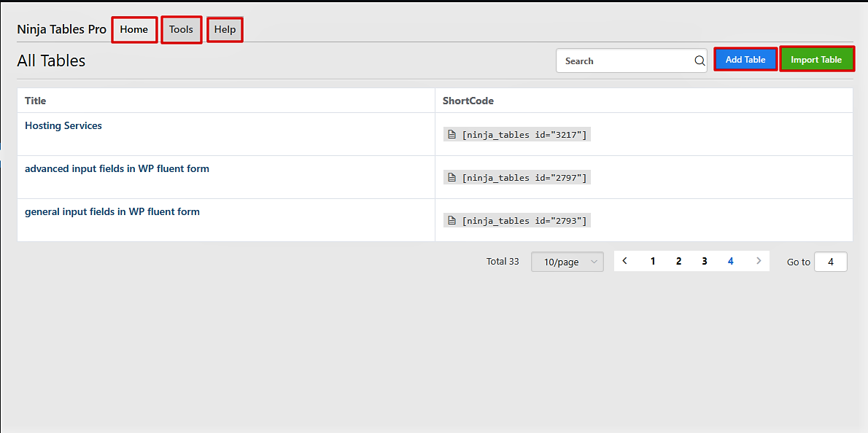The image size is (868, 433).
Task: Go to previous page with left arrow
Action: point(625,261)
